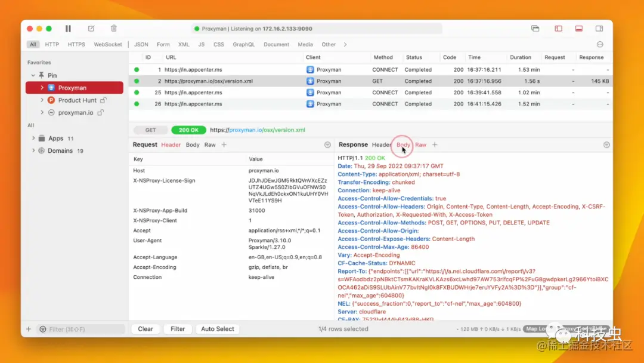Select request row with ID 1
The height and width of the screenshot is (363, 644).
[x=370, y=69]
